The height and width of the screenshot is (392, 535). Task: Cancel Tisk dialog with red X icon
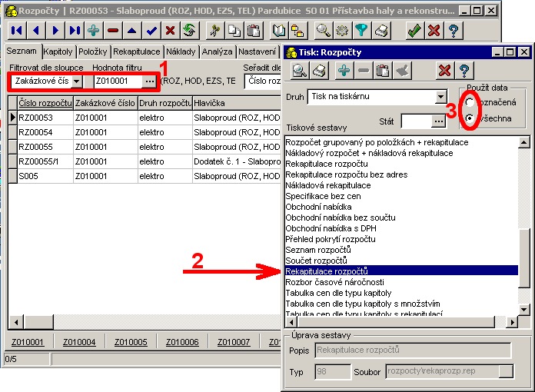pos(444,70)
